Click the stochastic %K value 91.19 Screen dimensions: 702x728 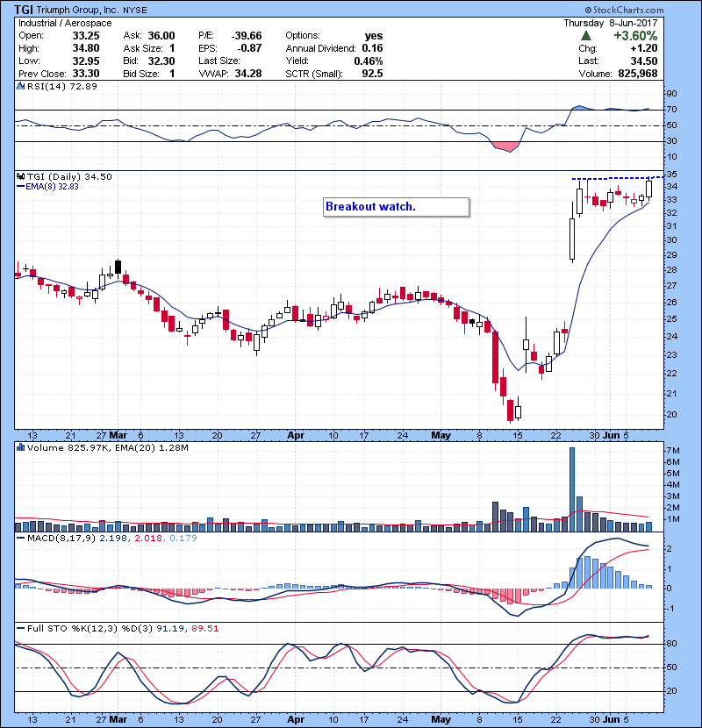170,628
